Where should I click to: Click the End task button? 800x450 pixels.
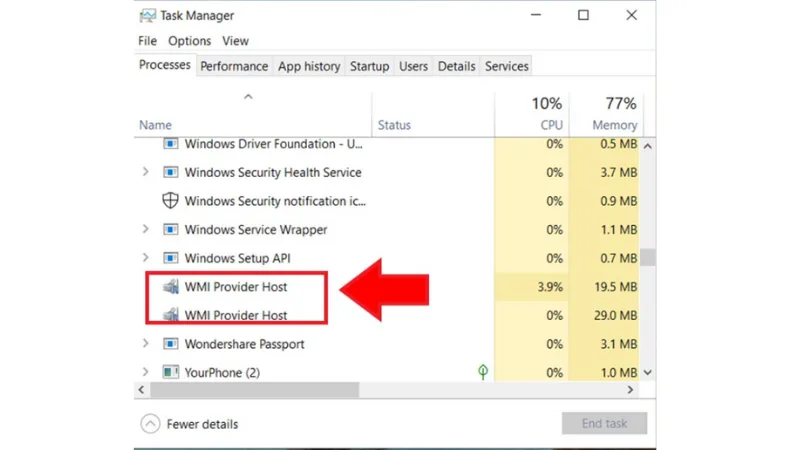(x=605, y=423)
